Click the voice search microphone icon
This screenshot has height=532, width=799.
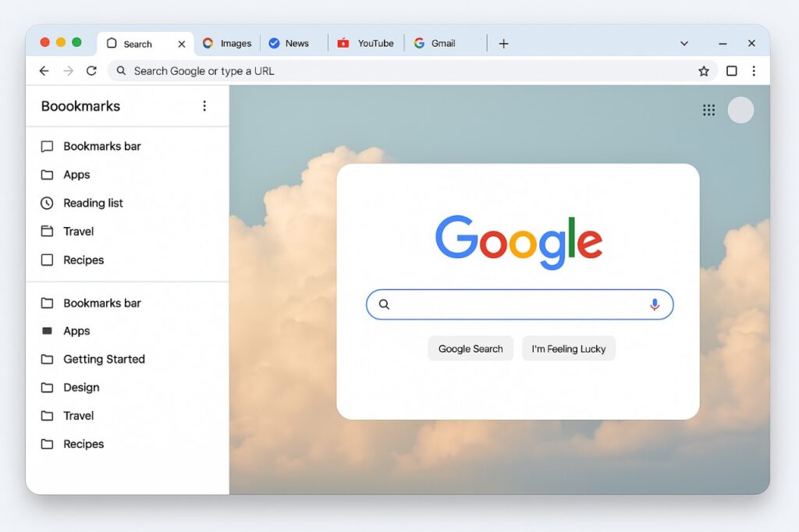click(655, 304)
